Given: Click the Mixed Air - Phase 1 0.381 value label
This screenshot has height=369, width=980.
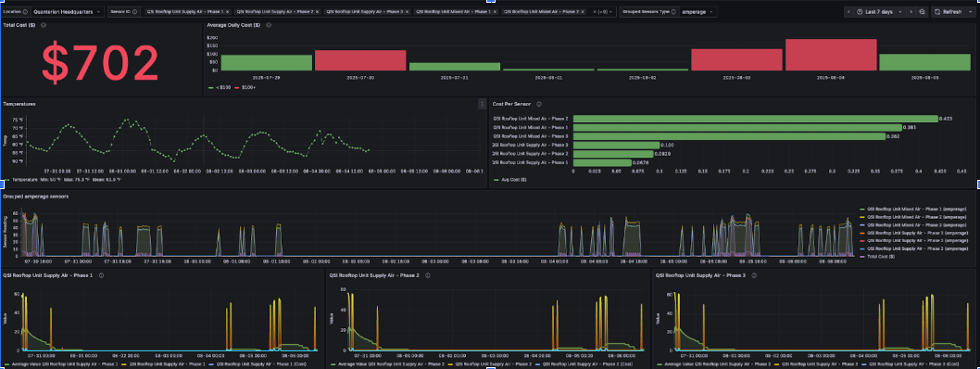Looking at the screenshot, I should (x=909, y=127).
